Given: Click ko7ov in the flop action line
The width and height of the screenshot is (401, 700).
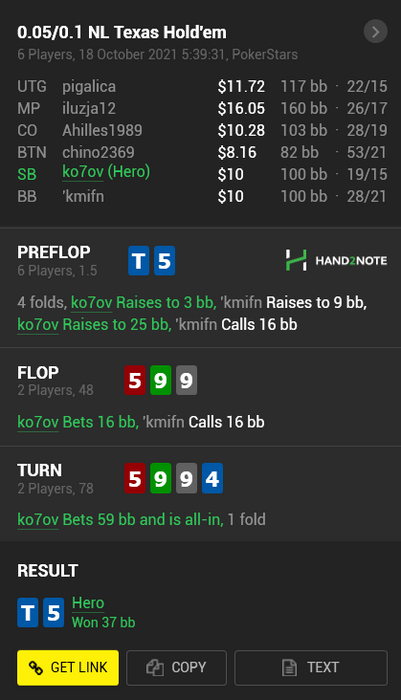Looking at the screenshot, I should coord(38,422).
